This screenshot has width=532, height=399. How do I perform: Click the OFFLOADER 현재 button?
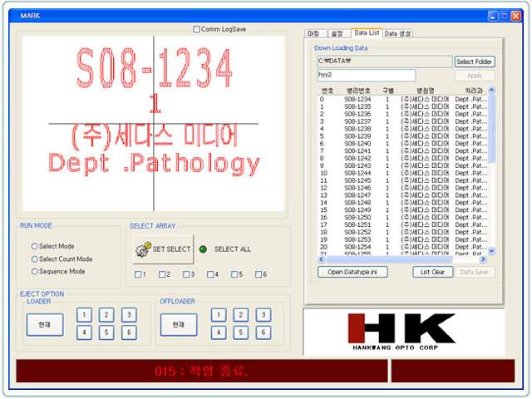pos(179,325)
